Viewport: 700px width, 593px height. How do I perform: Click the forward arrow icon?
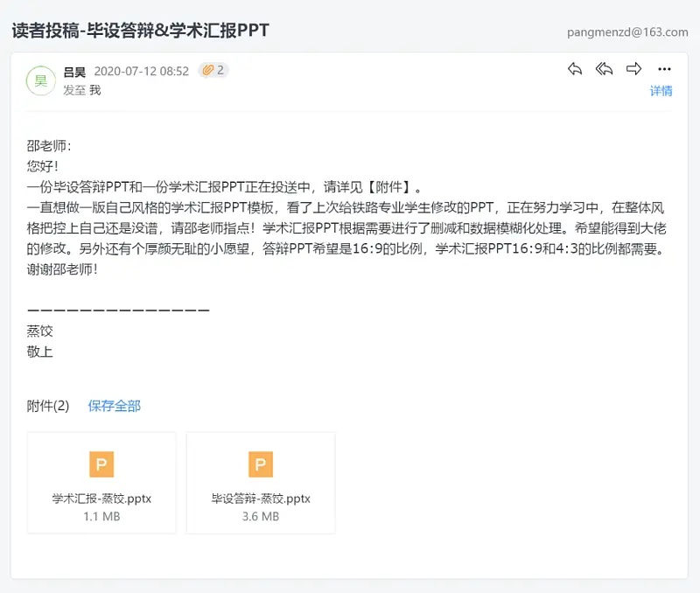coord(633,69)
